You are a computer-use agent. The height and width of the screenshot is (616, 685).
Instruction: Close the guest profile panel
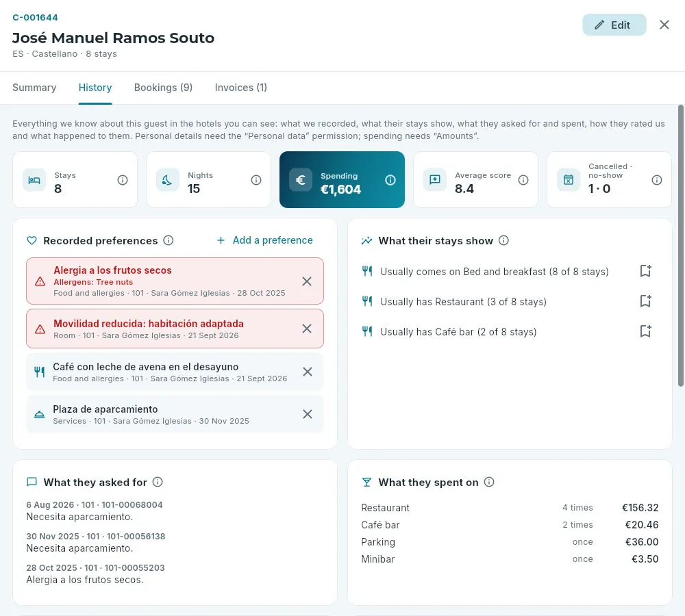tap(664, 25)
